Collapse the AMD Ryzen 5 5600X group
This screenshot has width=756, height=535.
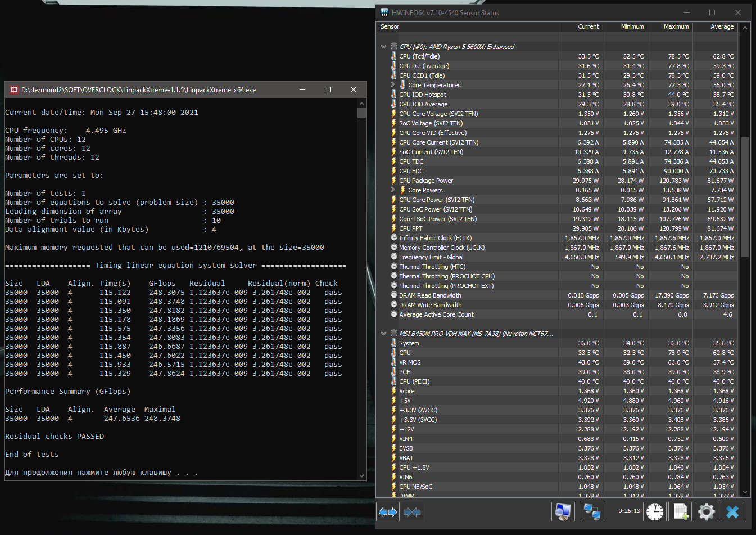[x=383, y=47]
